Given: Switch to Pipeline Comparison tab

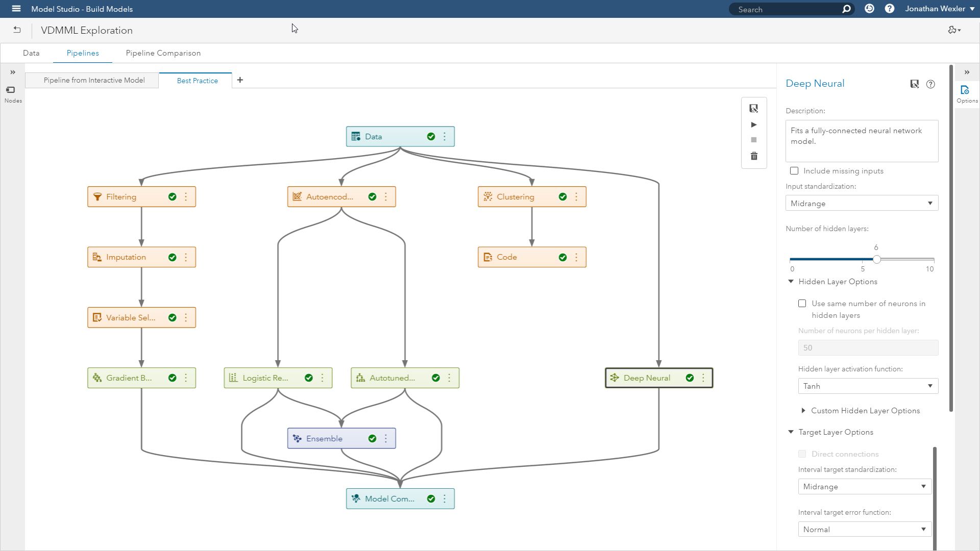Looking at the screenshot, I should 163,53.
